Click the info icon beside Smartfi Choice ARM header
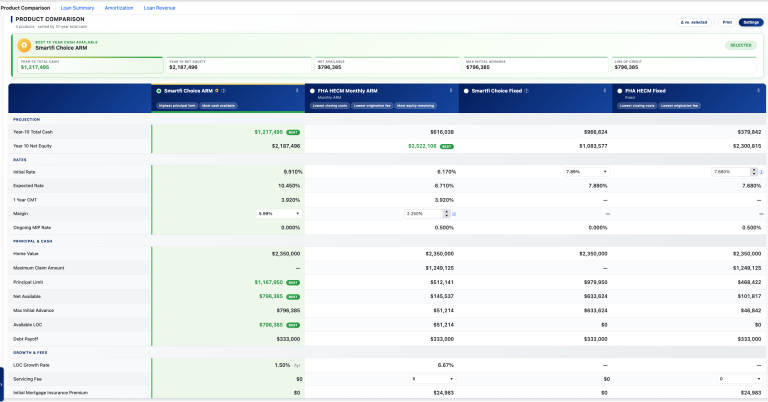This screenshot has width=768, height=402. [223, 91]
